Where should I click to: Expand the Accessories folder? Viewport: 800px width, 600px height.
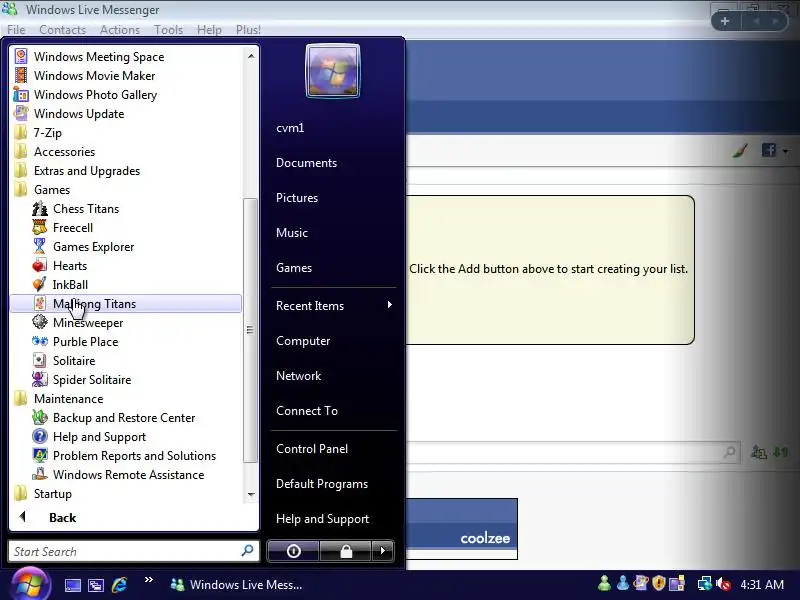click(64, 152)
